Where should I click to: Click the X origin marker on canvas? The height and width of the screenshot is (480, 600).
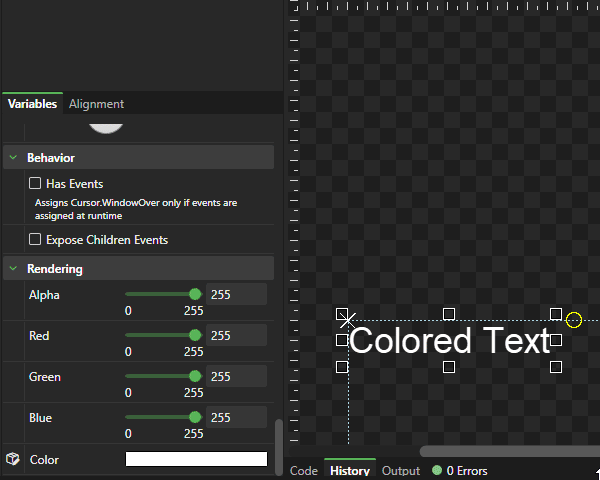pos(346,319)
